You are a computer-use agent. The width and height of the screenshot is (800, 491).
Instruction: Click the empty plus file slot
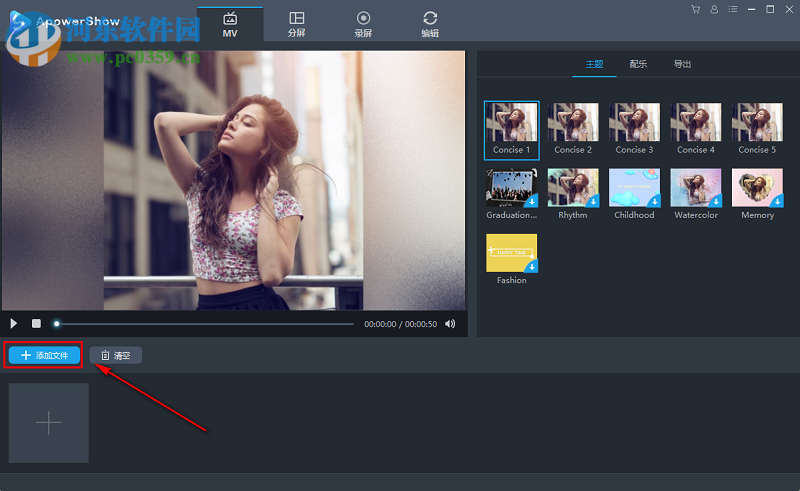[48, 423]
